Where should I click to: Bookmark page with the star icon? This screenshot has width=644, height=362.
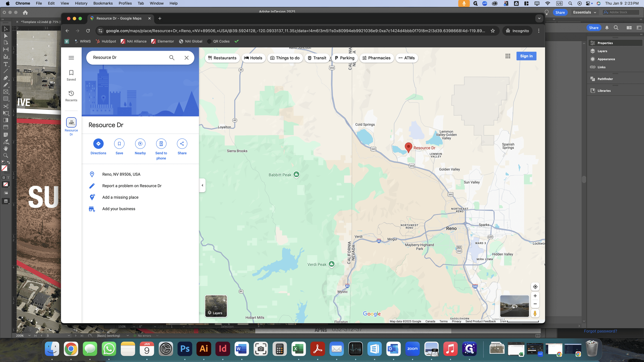tap(493, 31)
